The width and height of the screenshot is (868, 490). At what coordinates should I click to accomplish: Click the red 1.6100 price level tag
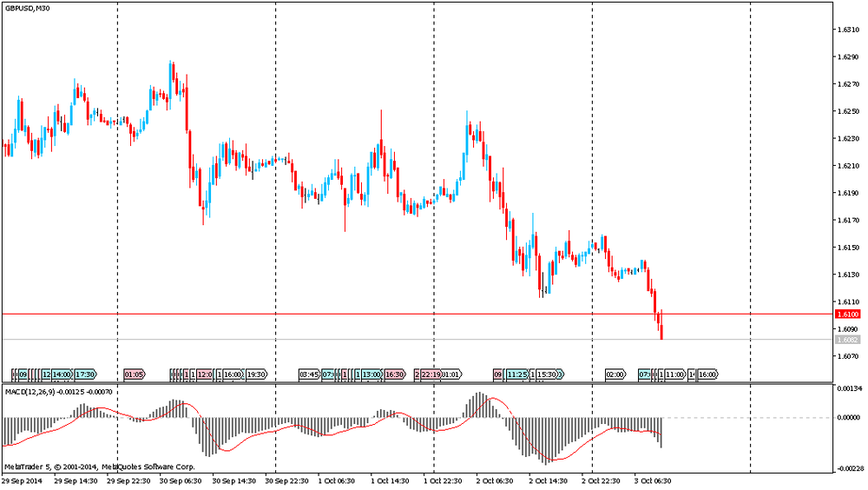(x=847, y=314)
